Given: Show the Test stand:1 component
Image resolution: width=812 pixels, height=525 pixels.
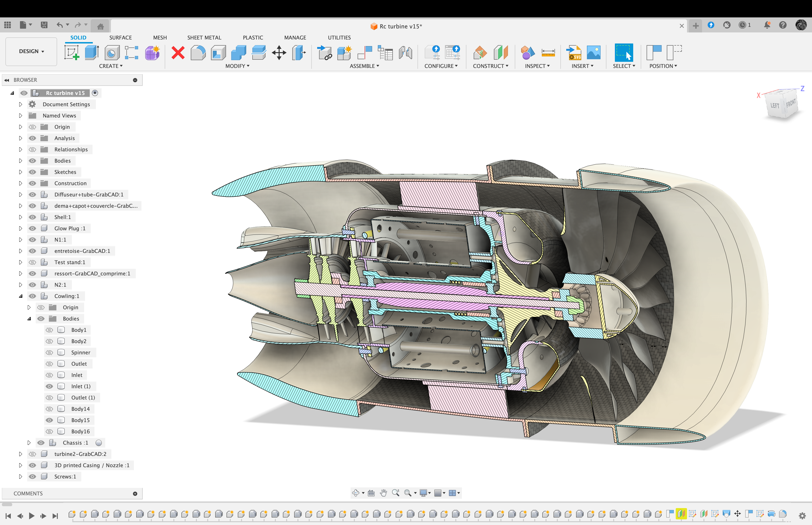Looking at the screenshot, I should [32, 262].
